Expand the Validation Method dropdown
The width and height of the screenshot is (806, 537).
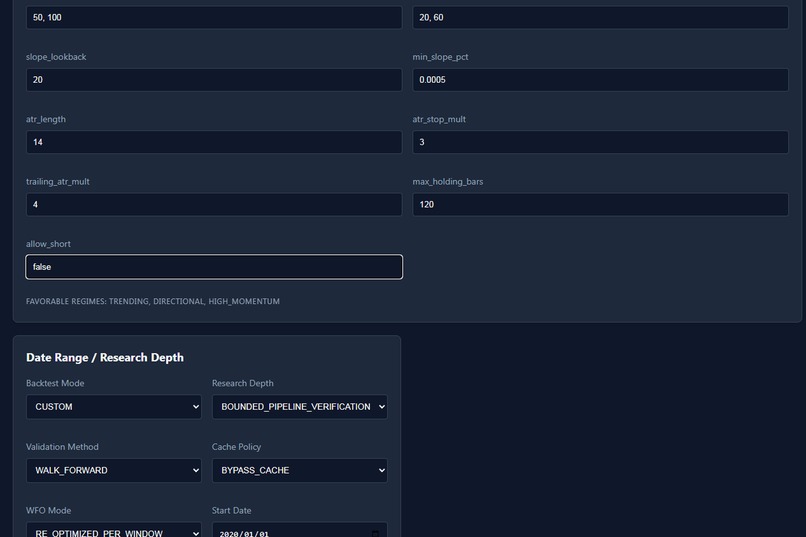[114, 470]
